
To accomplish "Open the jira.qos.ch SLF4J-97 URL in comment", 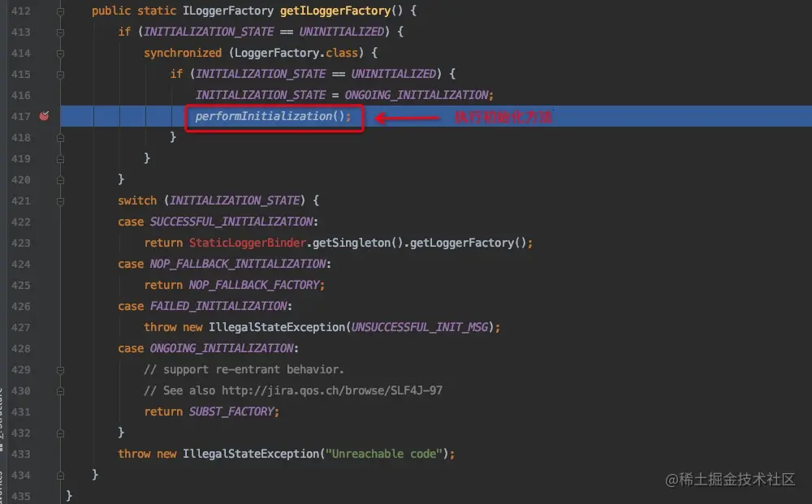I will 332,390.
